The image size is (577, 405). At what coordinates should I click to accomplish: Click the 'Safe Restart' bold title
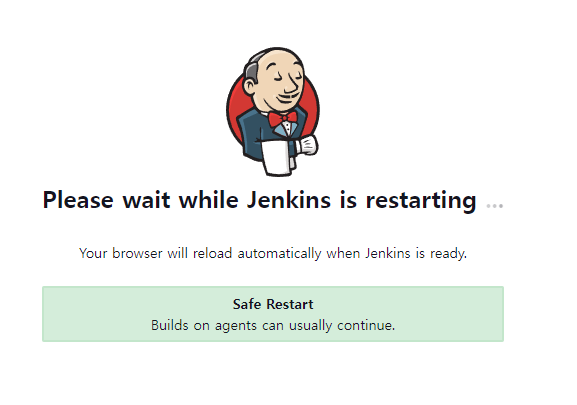[273, 304]
